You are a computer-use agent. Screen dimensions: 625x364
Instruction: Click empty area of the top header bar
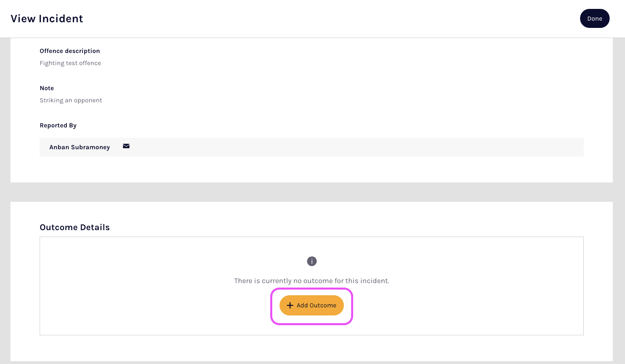coord(324,19)
